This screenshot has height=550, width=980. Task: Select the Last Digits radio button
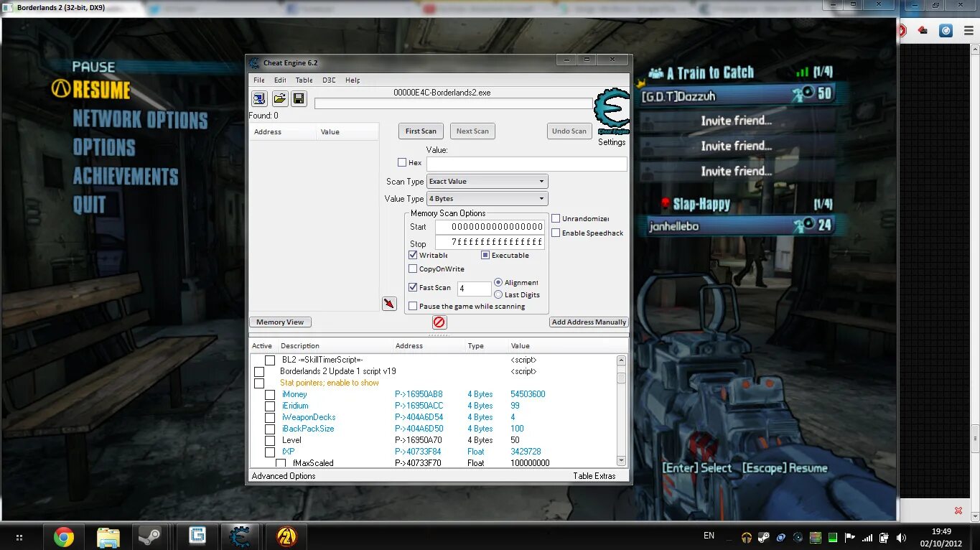pos(498,294)
